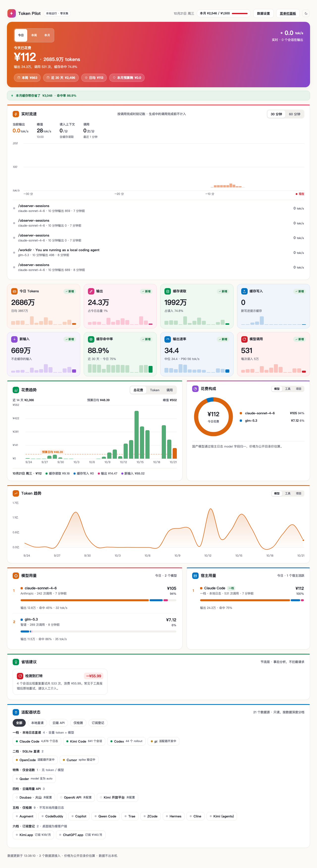Click the 适配器状态 plug icon
Screen dimensions: 317x868
(x=16, y=712)
